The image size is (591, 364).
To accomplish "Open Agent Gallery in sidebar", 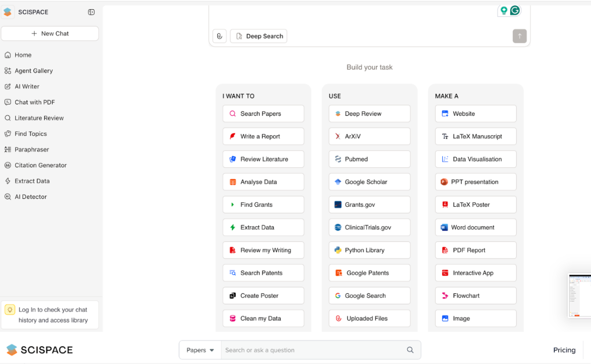I will tap(34, 71).
